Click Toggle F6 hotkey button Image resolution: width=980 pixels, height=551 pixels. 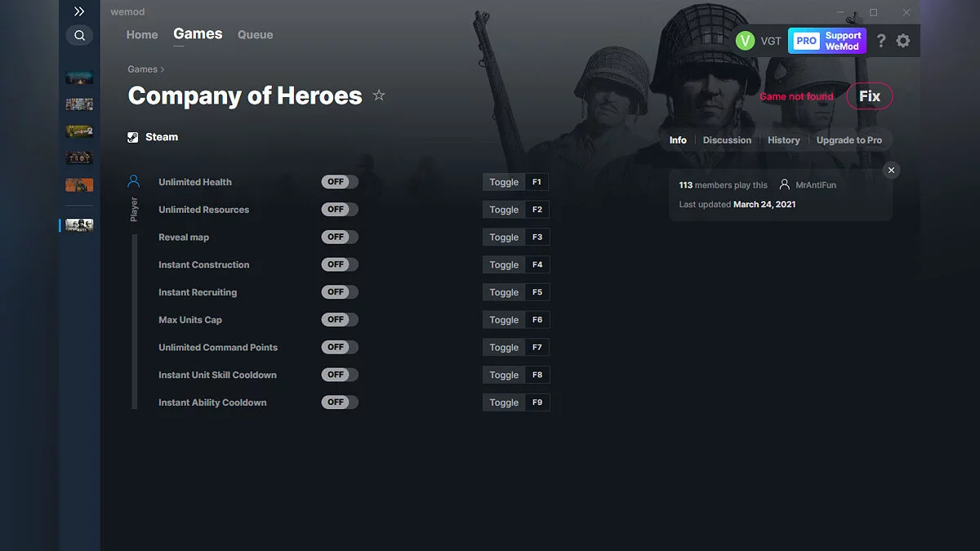(x=516, y=320)
